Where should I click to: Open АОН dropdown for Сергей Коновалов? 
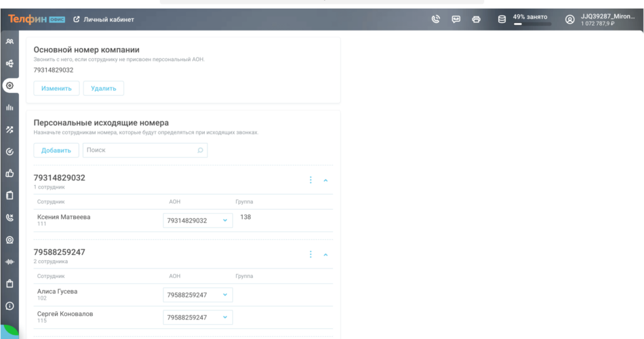[x=198, y=317]
